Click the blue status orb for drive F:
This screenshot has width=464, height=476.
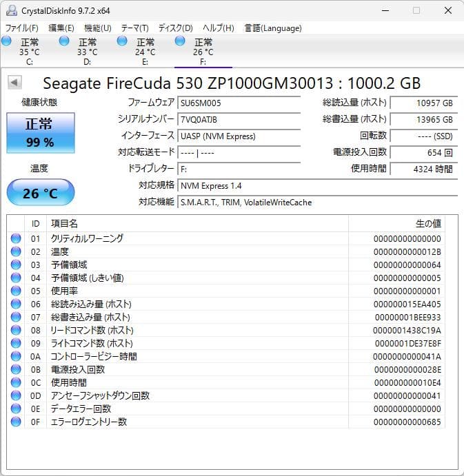coord(180,41)
